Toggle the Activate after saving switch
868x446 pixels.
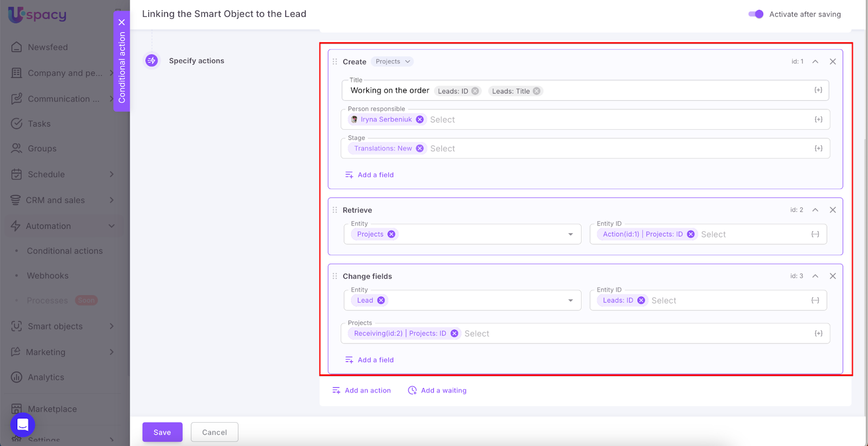[756, 14]
